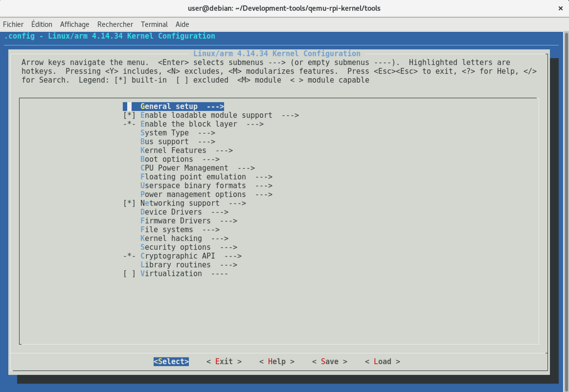Click the ---> arrow after Device Drivers
569x392 pixels.
[x=220, y=212]
